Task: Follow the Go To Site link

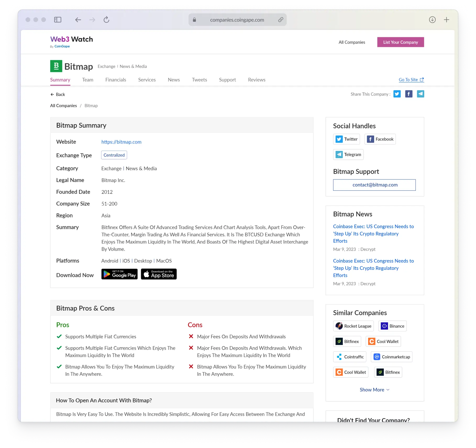Action: [x=411, y=80]
